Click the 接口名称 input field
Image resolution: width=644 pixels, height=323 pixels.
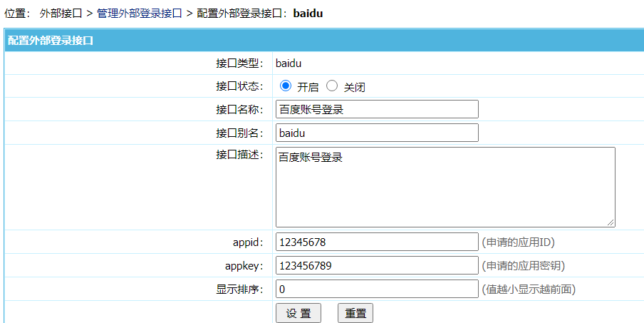377,109
